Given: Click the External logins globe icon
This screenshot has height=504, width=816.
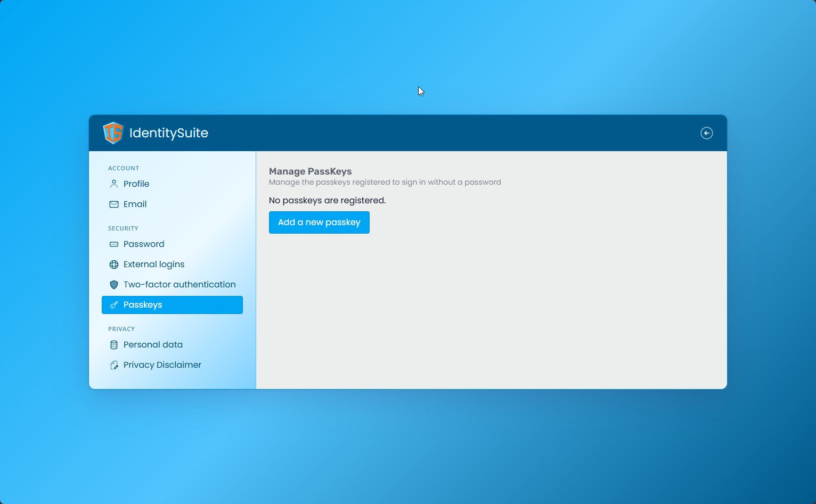Looking at the screenshot, I should tap(114, 265).
